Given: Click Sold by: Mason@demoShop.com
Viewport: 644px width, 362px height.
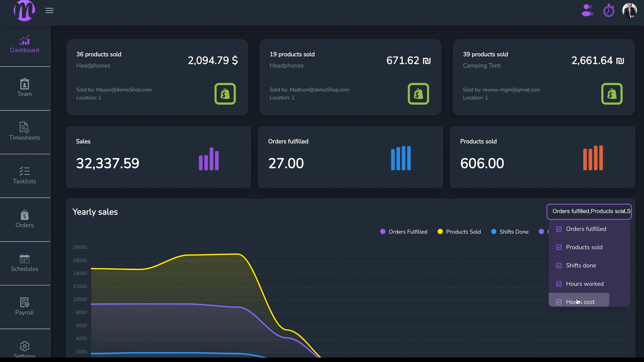Looking at the screenshot, I should (114, 90).
